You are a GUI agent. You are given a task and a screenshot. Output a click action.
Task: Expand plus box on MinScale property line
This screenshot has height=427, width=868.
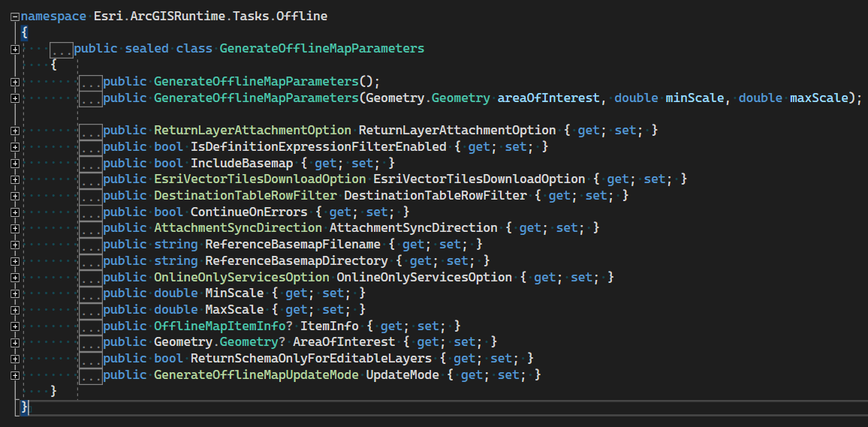[x=15, y=293]
